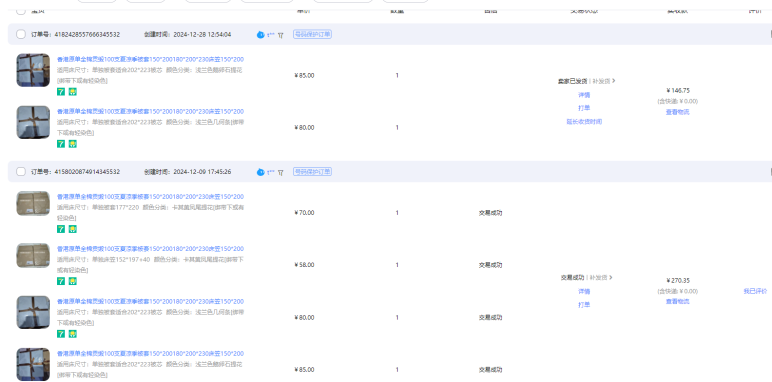The width and height of the screenshot is (772, 382).
Task: Click 交易成功 status in ¥58.00 row
Action: 491,265
